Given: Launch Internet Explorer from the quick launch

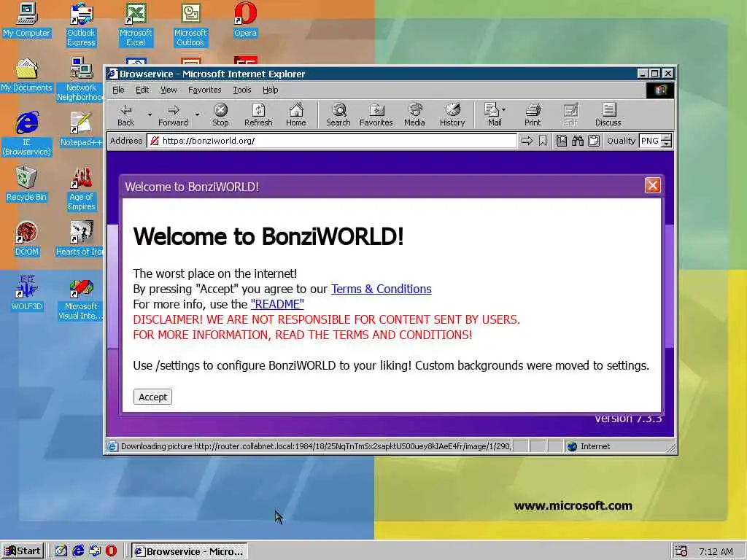Looking at the screenshot, I should (78, 551).
